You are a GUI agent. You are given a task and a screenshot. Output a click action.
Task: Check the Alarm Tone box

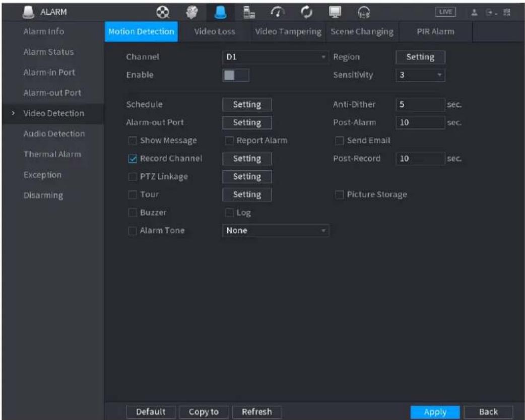point(133,231)
